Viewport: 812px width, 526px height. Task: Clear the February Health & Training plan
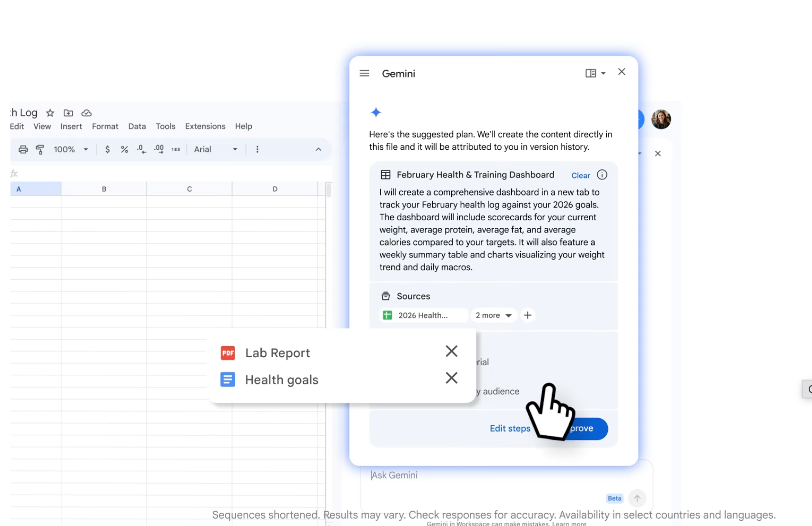point(581,175)
